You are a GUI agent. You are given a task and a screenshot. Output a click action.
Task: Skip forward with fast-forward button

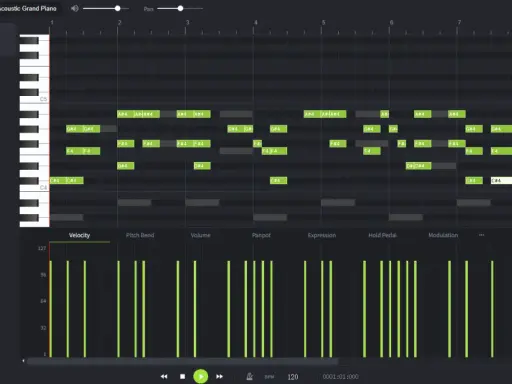coord(219,376)
